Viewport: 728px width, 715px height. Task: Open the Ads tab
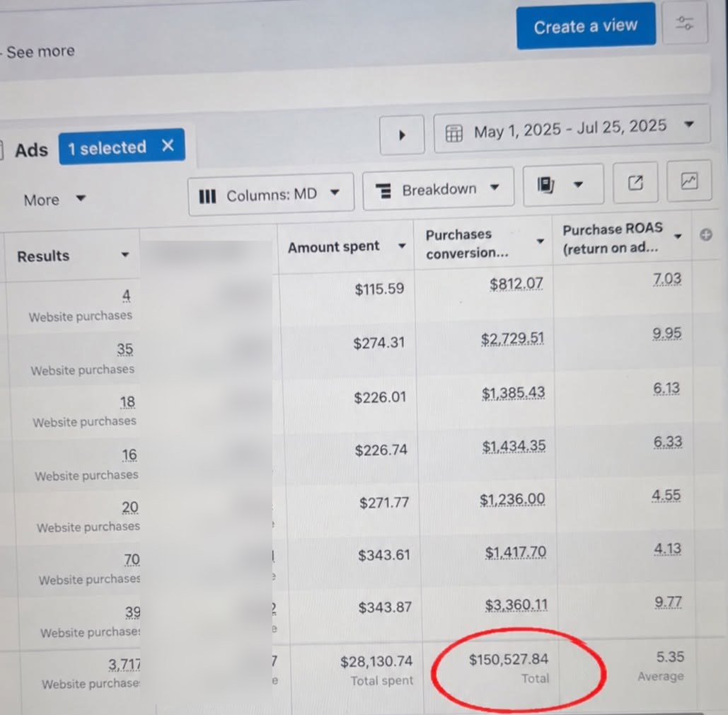point(31,150)
